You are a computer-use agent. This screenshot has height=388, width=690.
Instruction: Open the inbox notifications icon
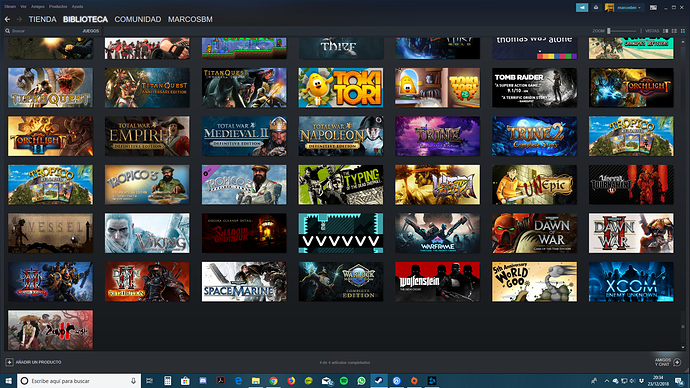tap(596, 7)
